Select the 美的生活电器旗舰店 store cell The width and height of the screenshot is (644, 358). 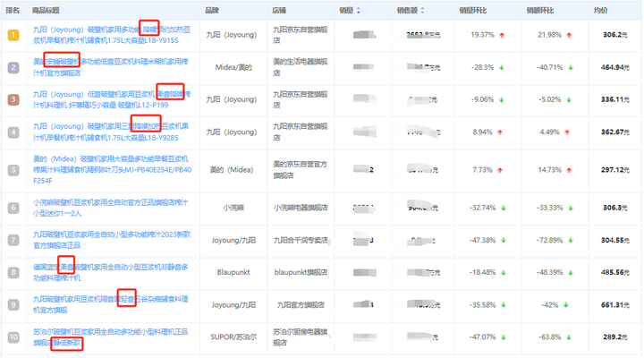(301, 67)
